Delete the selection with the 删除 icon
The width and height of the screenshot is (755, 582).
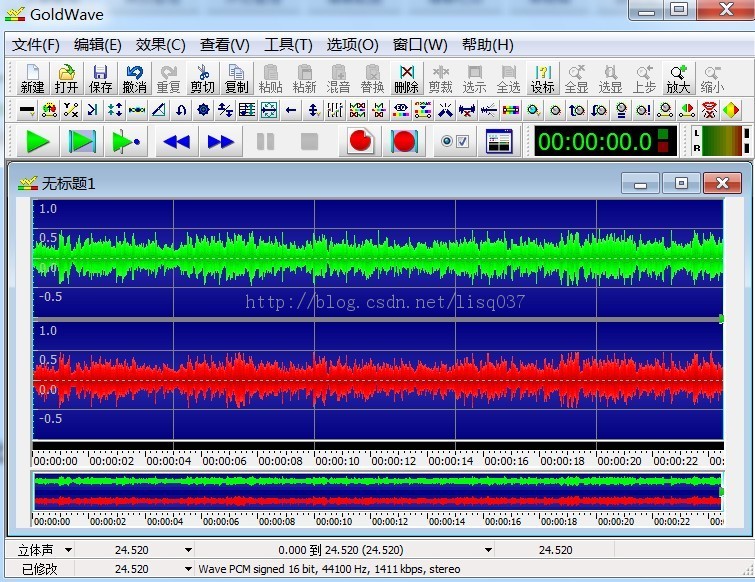(406, 78)
